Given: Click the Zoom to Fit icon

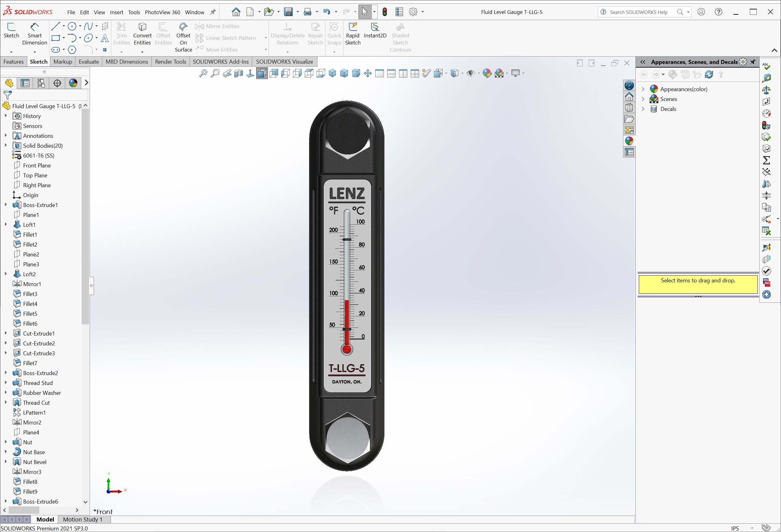Looking at the screenshot, I should coord(203,73).
